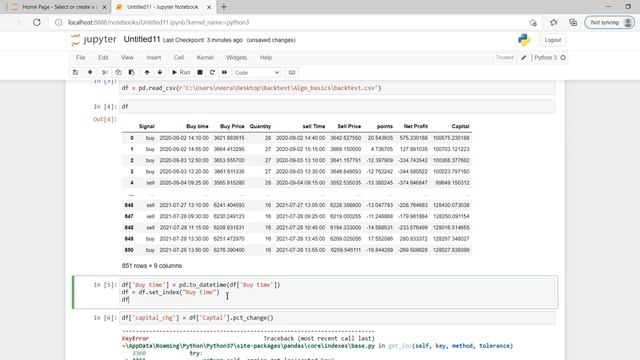Image resolution: width=640 pixels, height=360 pixels.
Task: Click the Out[4] output prompt
Action: [x=105, y=119]
